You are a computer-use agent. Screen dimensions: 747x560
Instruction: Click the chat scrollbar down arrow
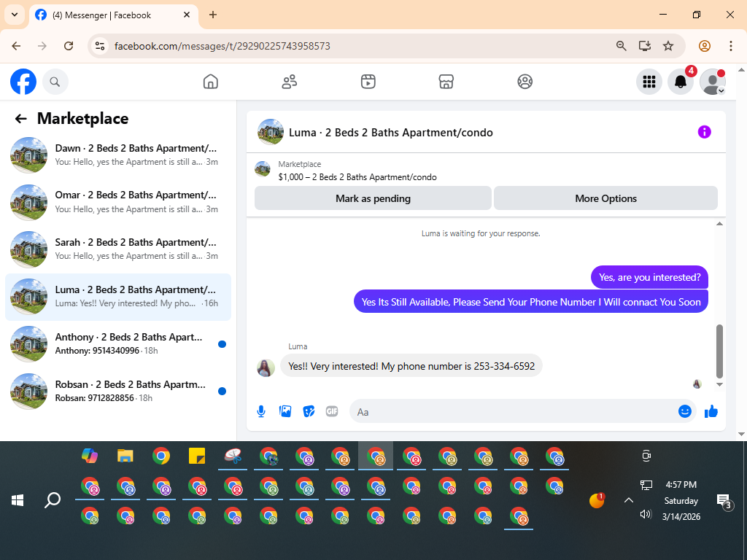click(x=719, y=384)
